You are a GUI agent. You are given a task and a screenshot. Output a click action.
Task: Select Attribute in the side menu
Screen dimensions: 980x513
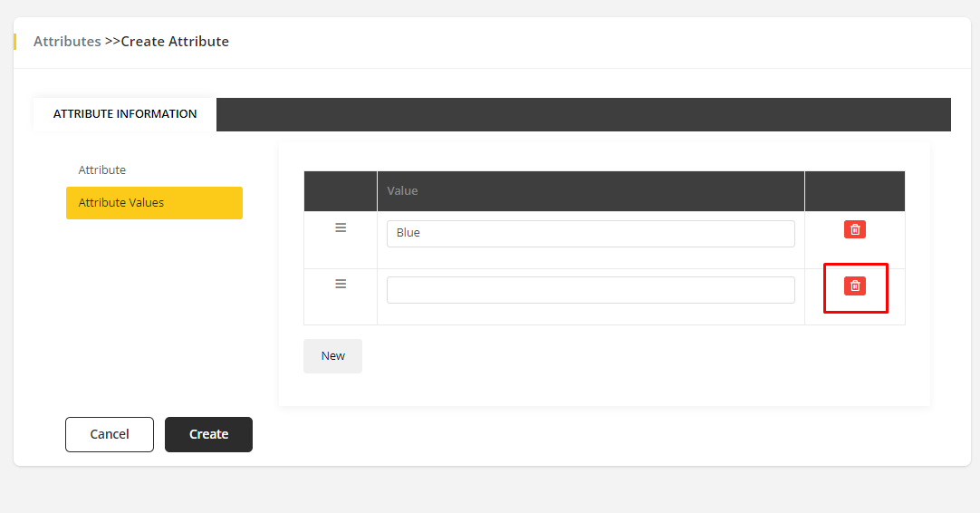pos(101,170)
